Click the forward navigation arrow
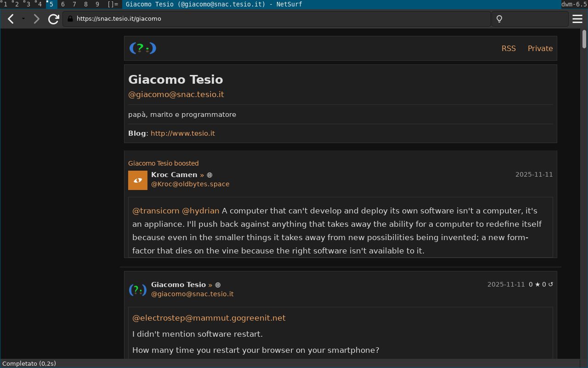Screen dimensions: 588x368 [36, 19]
